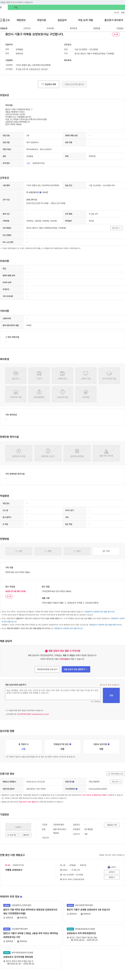The image size is (125, 980).
Task: Click the company LOGO image
Action: [x=18, y=827]
